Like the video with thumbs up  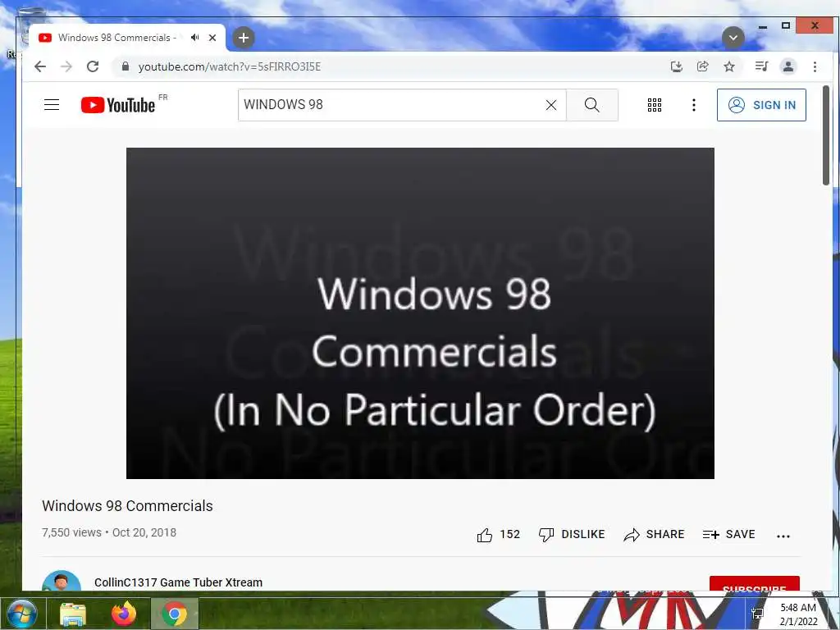coord(498,535)
